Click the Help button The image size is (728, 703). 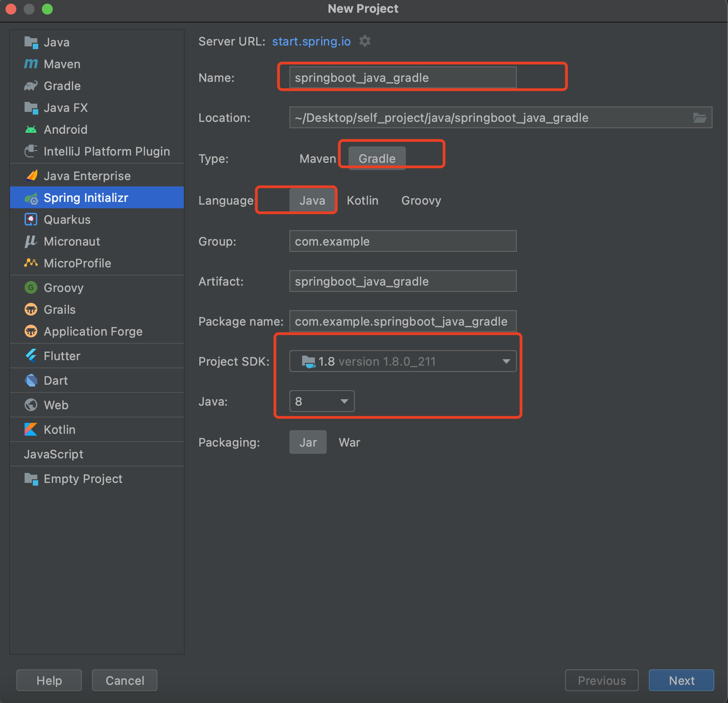point(49,680)
